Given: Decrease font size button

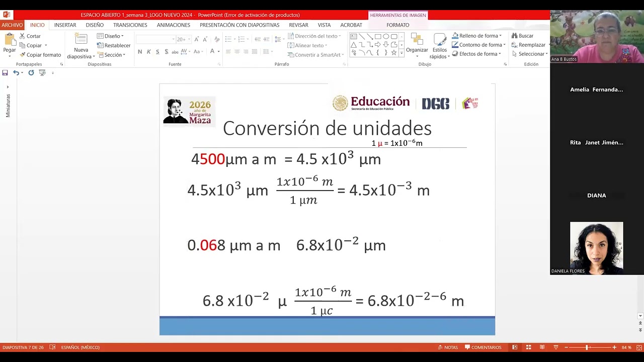Looking at the screenshot, I should coord(205,39).
